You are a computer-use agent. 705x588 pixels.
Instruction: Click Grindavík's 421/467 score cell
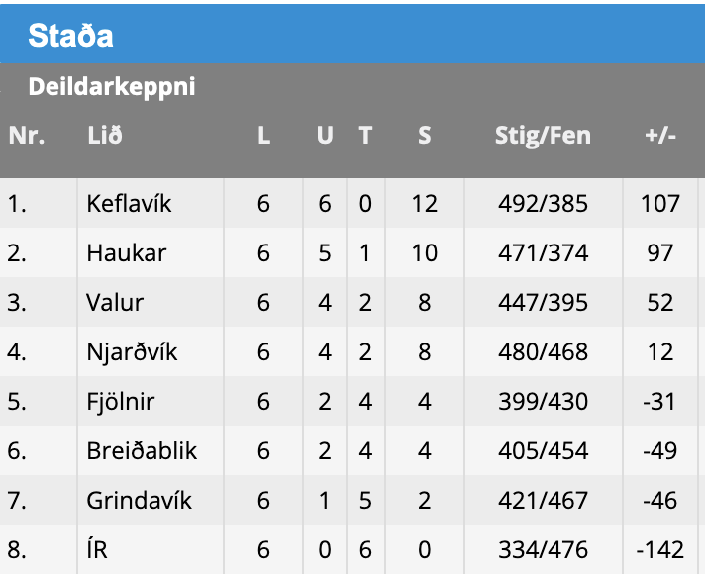pyautogui.click(x=543, y=501)
